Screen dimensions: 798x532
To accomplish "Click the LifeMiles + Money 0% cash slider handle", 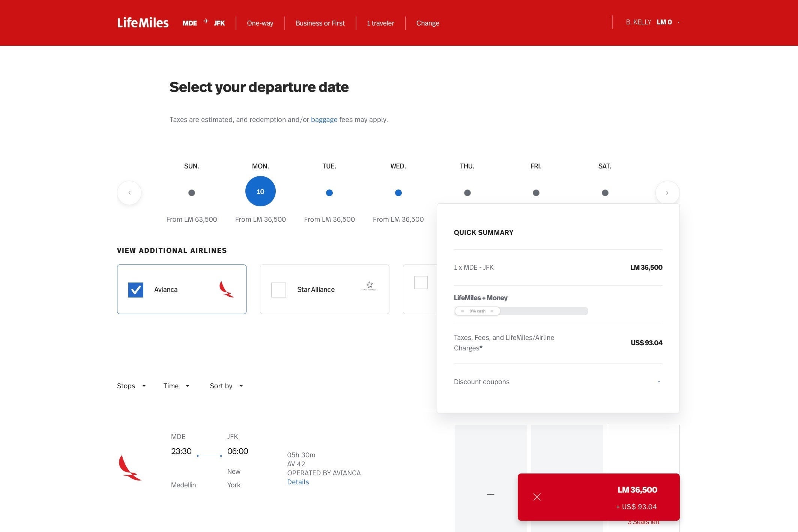I will click(477, 311).
